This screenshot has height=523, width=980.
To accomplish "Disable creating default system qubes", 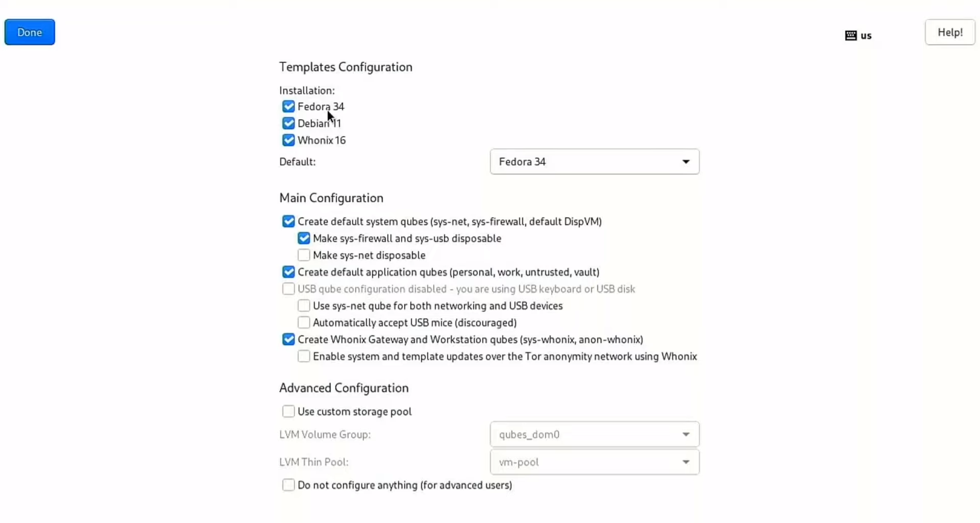I will tap(288, 221).
